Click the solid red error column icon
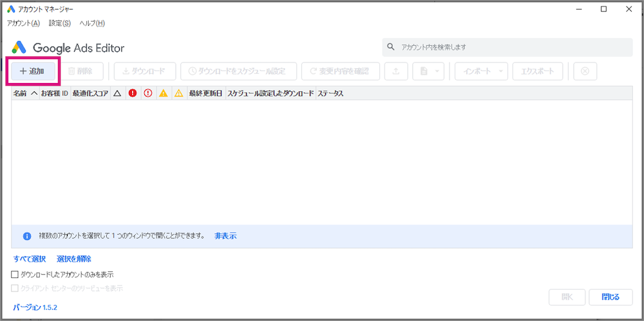 tap(132, 93)
